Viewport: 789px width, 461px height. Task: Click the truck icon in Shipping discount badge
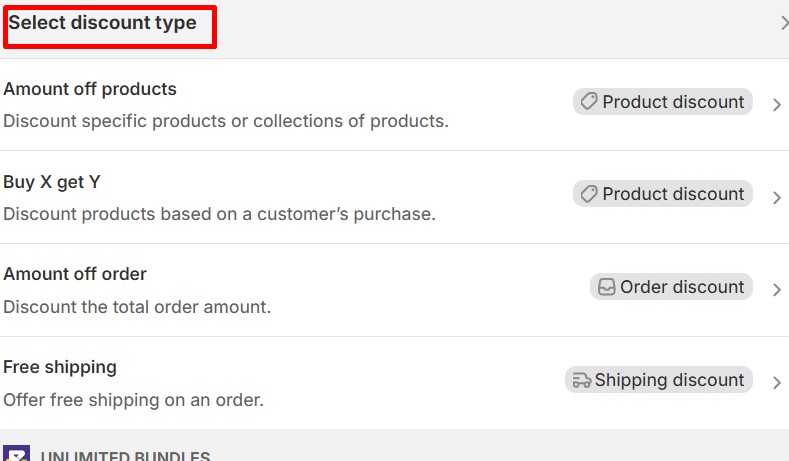[580, 380]
